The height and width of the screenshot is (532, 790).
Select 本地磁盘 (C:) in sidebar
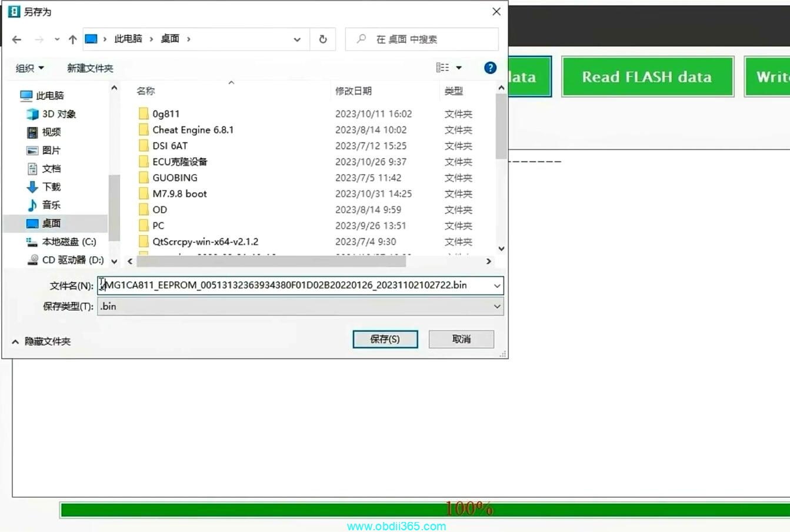click(x=61, y=242)
